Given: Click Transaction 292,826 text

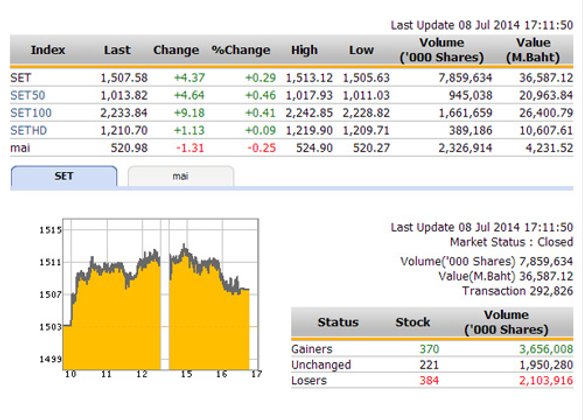Looking at the screenshot, I should pos(517,291).
